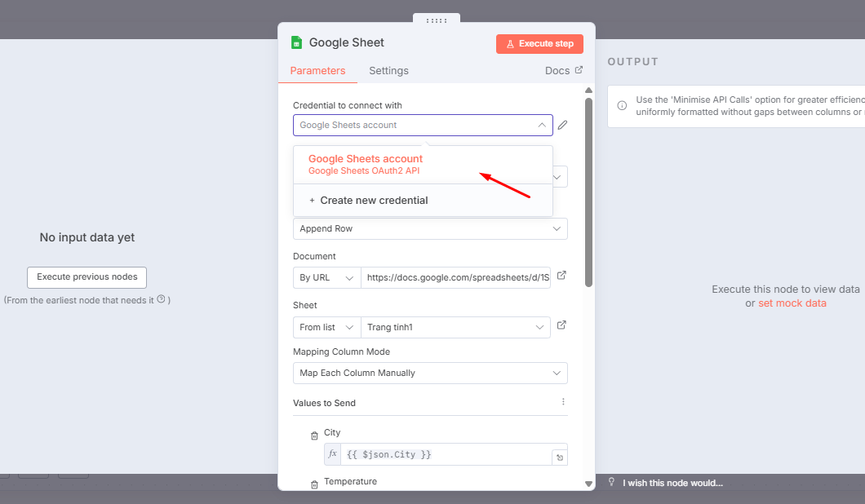
Task: Click the green Google Sheet node icon
Action: tap(296, 42)
